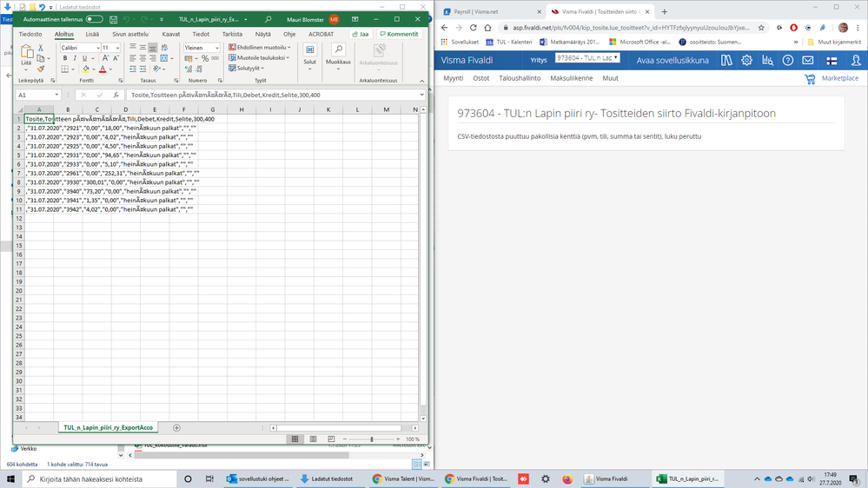Open Solutyylit dropdown
Image resolution: width=868 pixels, height=488 pixels.
click(247, 68)
